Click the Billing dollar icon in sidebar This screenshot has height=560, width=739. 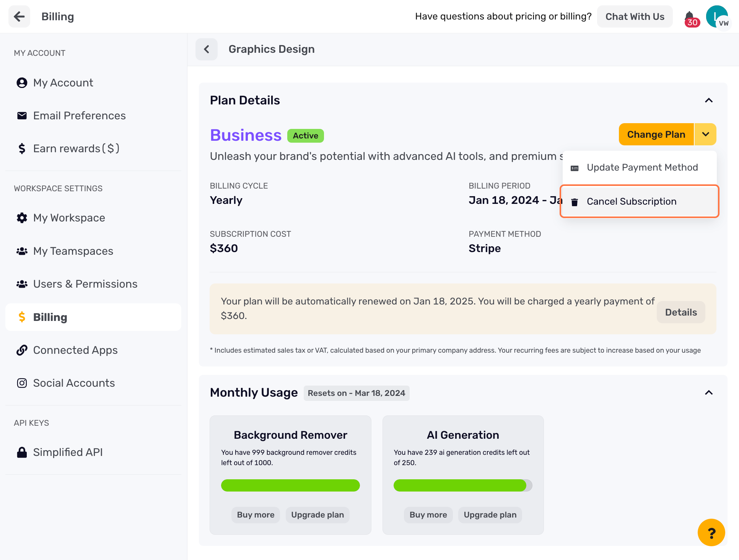[x=22, y=317]
